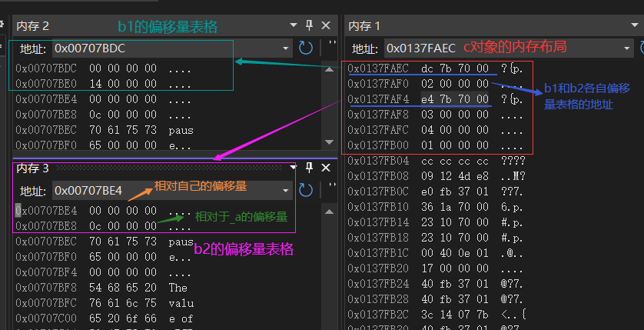Select row 0x00707BEC in 内存 2

(x=105, y=130)
